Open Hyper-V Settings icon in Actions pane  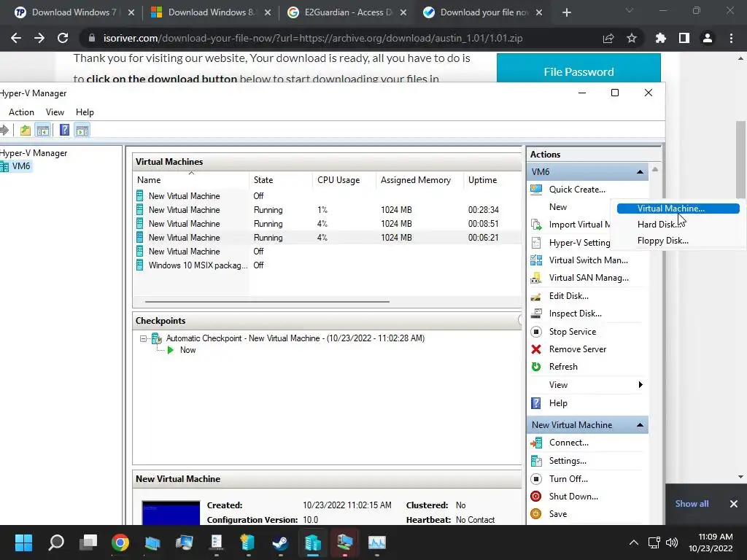(536, 242)
